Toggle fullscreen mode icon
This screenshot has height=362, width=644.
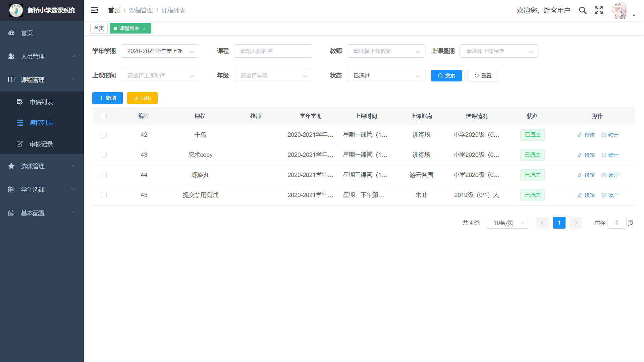coord(599,10)
